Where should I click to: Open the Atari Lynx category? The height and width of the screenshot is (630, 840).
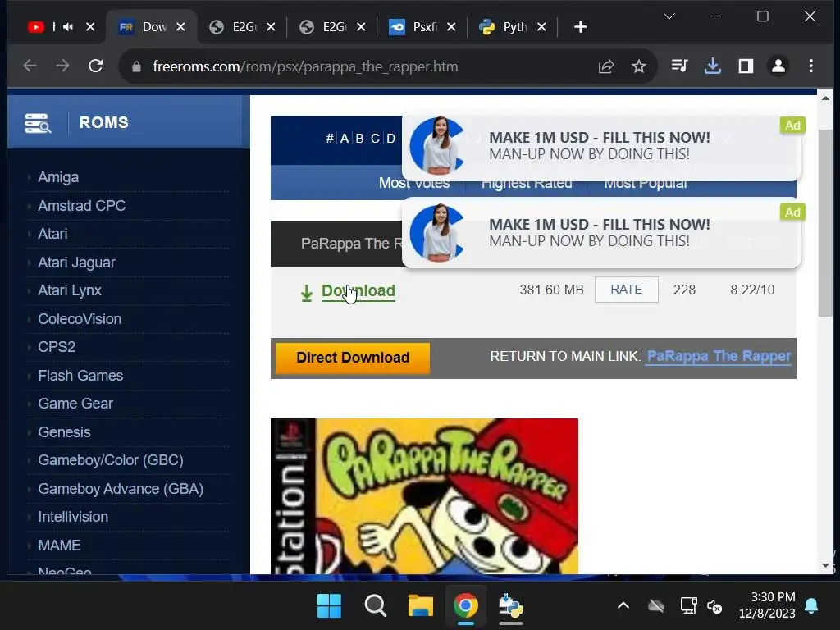click(x=70, y=290)
